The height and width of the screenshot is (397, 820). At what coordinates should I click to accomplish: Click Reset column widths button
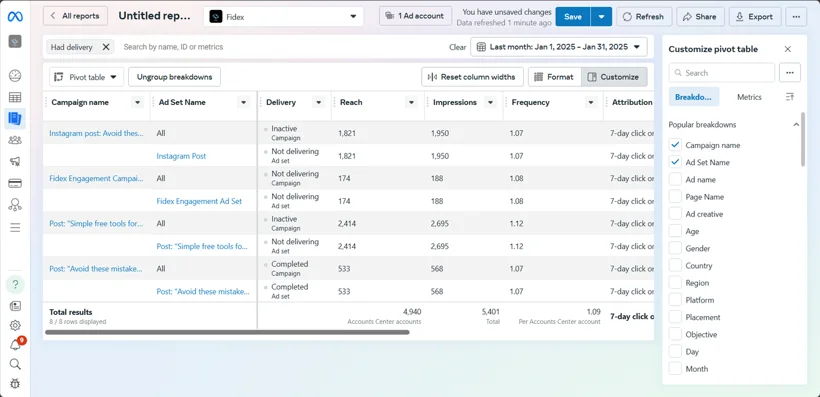coord(472,77)
